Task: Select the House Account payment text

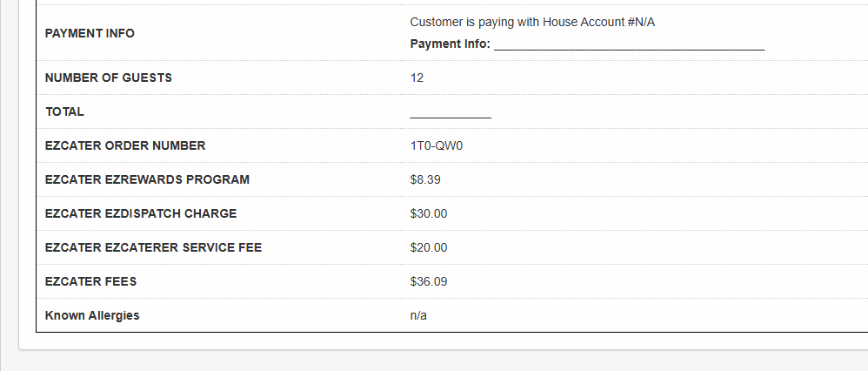Action: (532, 22)
